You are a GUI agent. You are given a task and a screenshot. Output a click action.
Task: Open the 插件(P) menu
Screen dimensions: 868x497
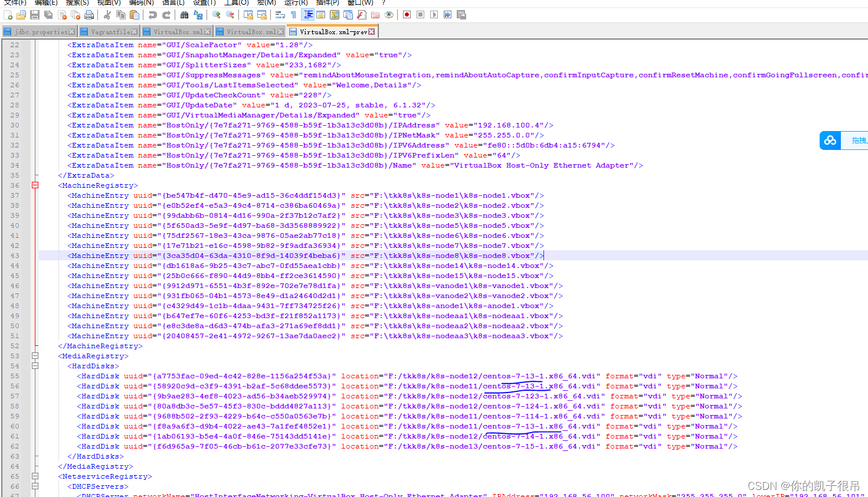click(326, 4)
